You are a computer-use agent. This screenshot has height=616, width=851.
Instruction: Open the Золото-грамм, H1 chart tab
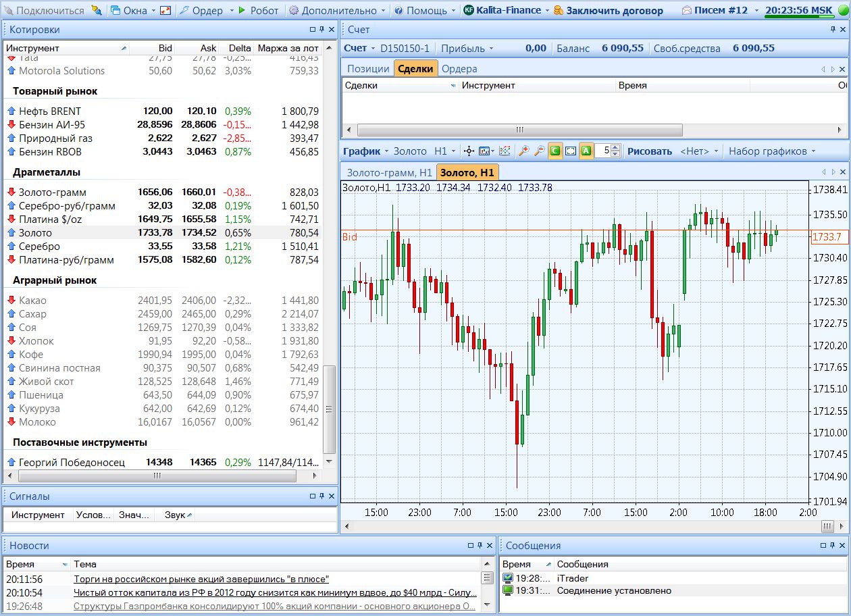(x=389, y=172)
